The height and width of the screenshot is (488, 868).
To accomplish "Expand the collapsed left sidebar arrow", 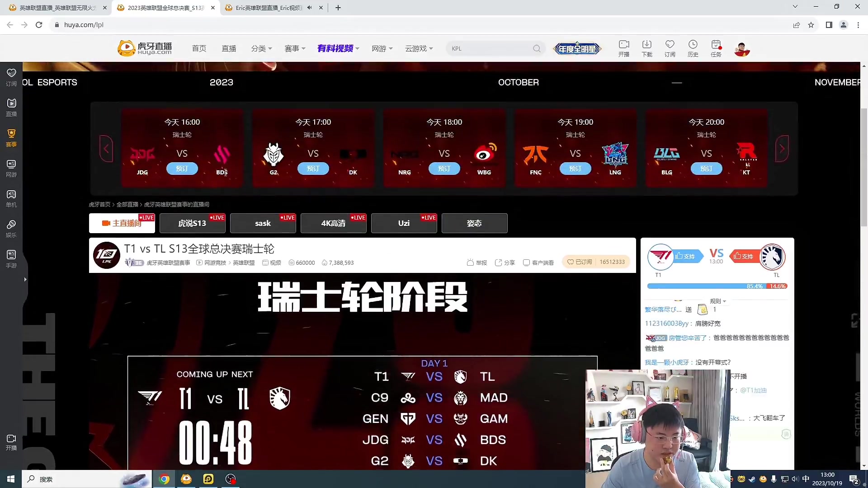I will pyautogui.click(x=25, y=280).
